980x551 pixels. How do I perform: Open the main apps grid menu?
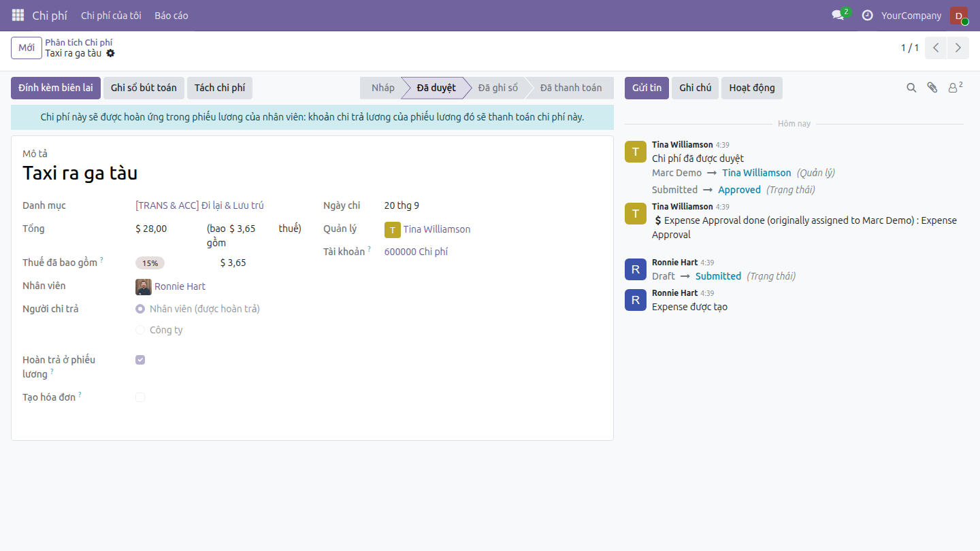click(18, 15)
